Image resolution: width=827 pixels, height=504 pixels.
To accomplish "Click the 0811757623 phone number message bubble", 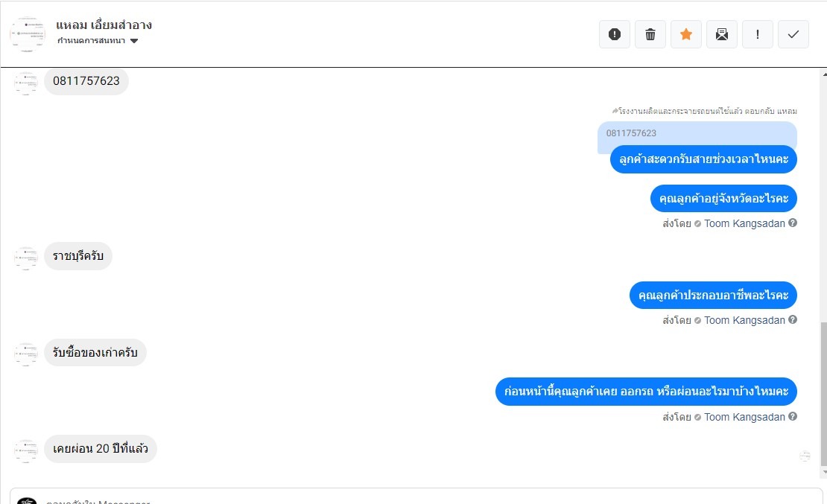I will point(86,81).
